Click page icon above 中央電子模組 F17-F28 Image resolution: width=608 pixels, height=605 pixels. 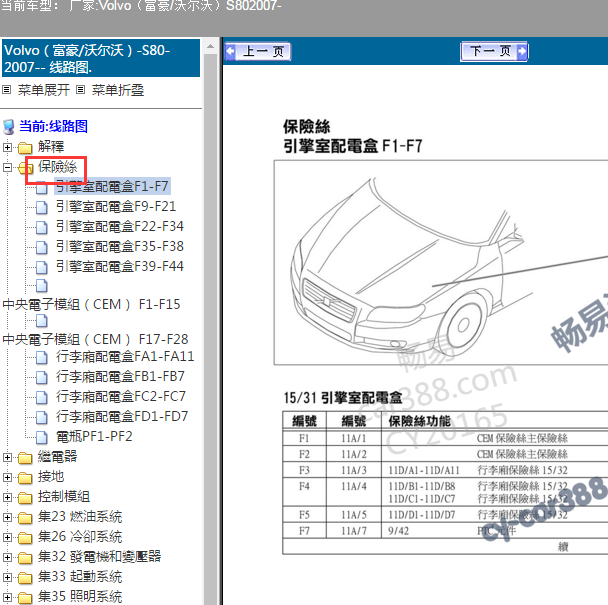[42, 321]
